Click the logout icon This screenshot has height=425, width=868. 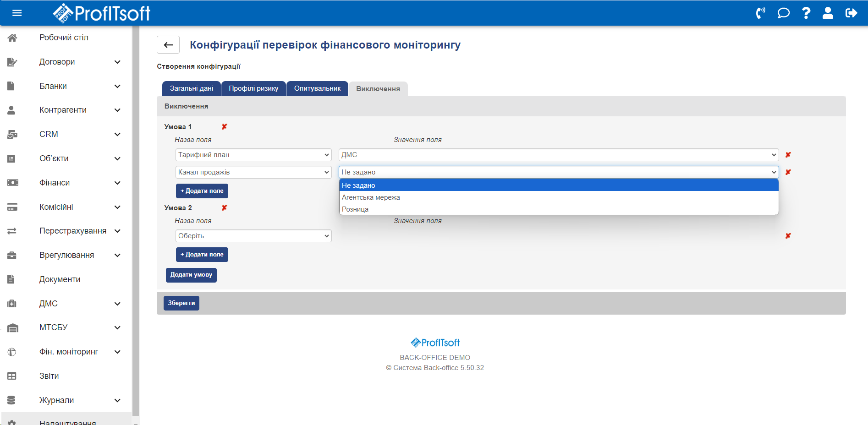pyautogui.click(x=851, y=13)
